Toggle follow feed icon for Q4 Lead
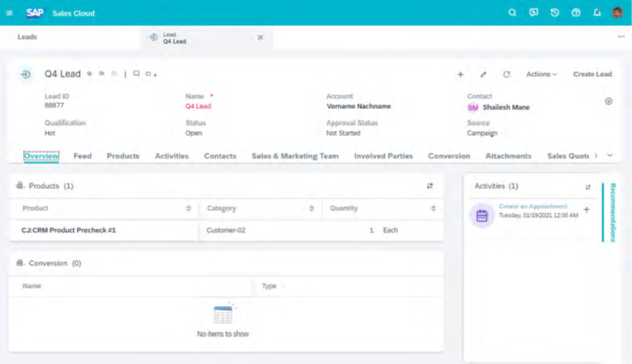 (114, 74)
